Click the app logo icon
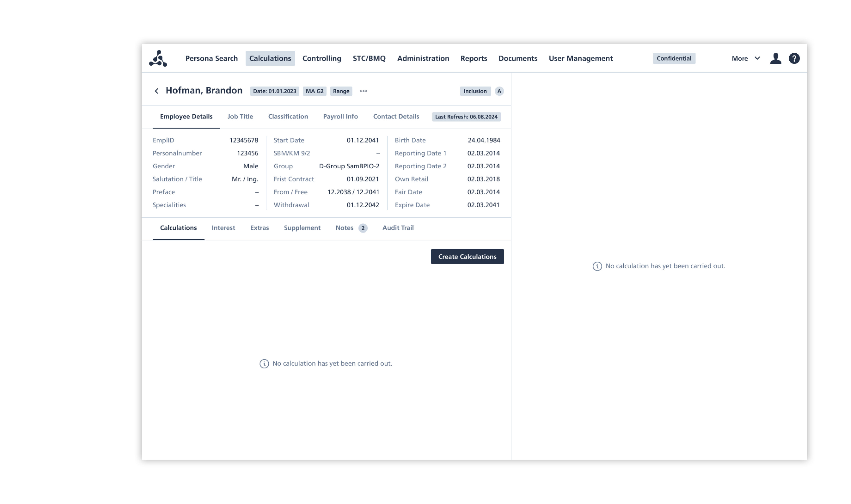 coord(158,58)
